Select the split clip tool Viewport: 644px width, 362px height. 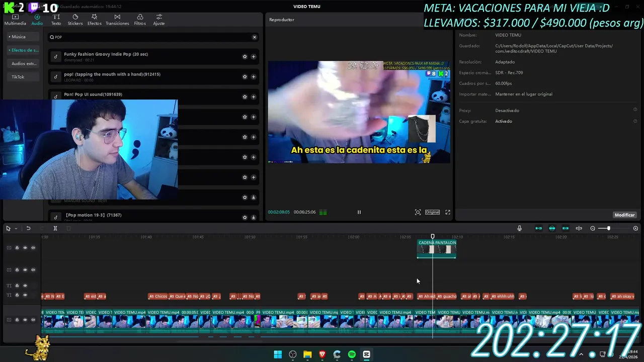[55, 228]
